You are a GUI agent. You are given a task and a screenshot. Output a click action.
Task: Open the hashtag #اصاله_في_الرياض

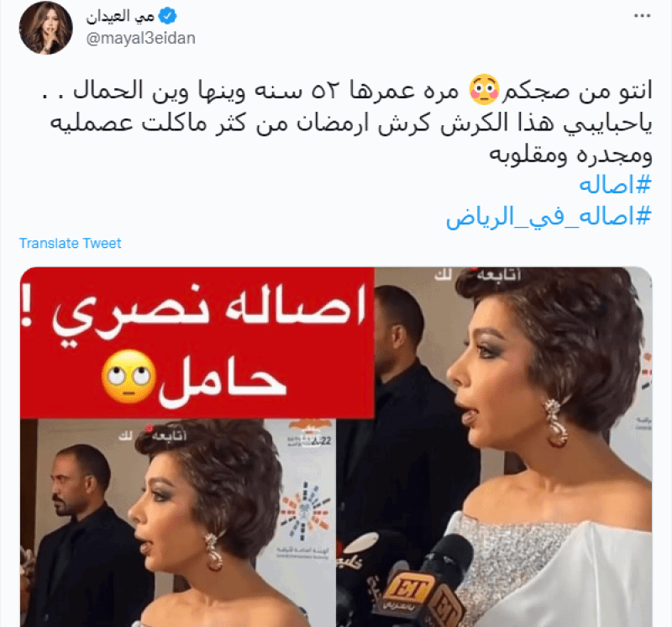tap(549, 217)
